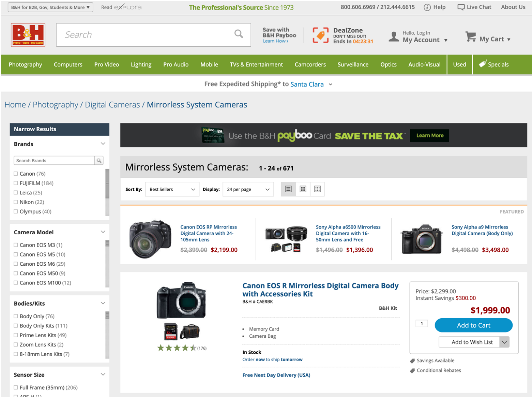Open the Pro Video menu

pos(107,65)
